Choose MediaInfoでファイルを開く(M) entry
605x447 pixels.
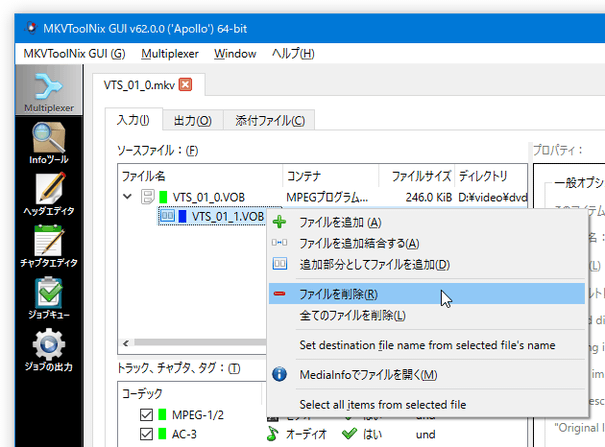coord(427,374)
